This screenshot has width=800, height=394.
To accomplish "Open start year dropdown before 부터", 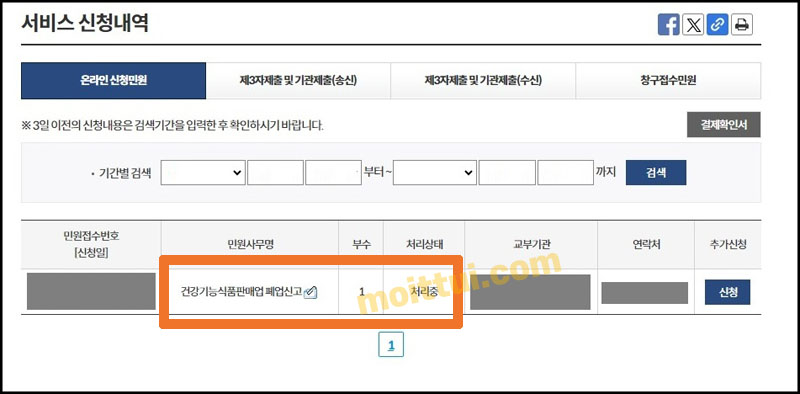I will (203, 173).
